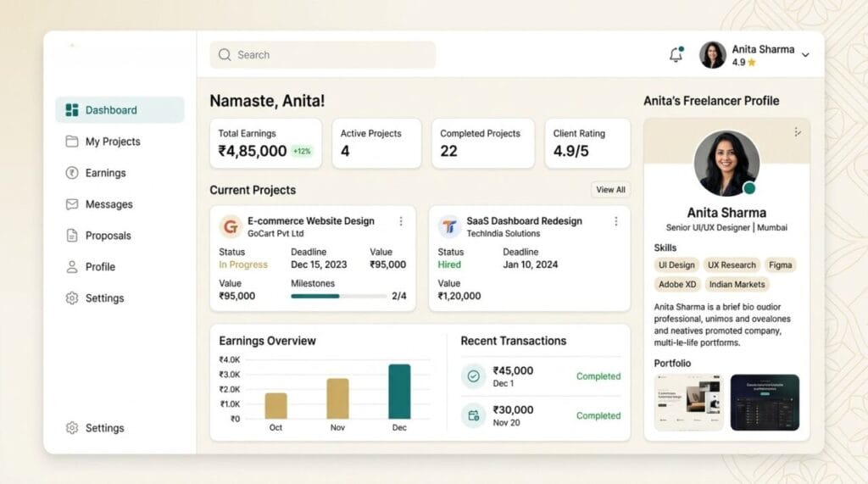Click the Nov earnings bar
The image size is (868, 484).
[337, 398]
